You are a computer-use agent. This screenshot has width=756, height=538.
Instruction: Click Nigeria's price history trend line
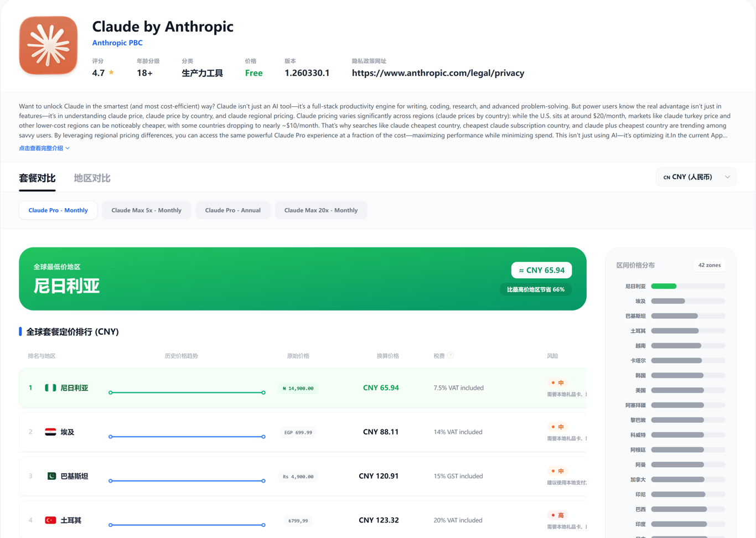tap(187, 392)
